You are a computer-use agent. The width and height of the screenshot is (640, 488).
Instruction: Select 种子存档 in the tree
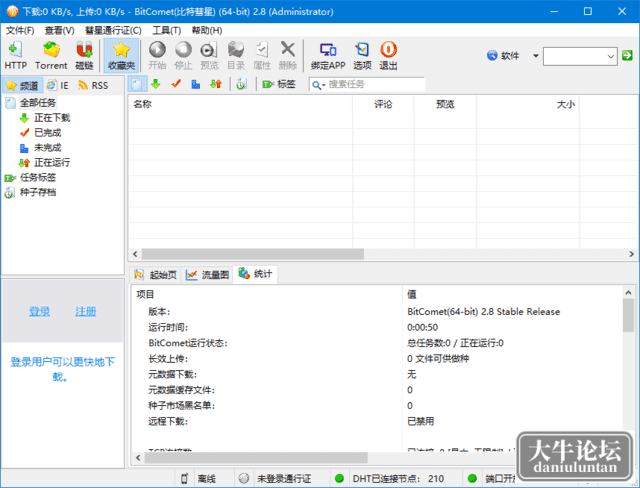tap(38, 192)
